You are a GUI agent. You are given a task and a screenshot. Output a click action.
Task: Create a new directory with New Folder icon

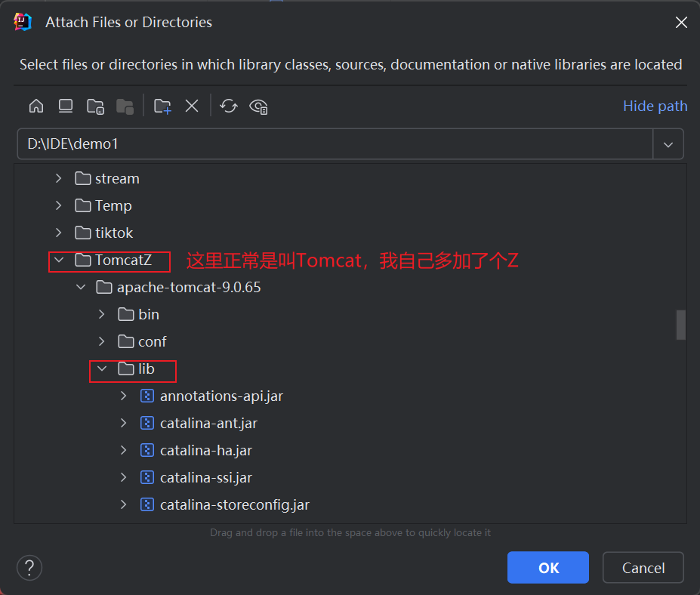[x=162, y=106]
